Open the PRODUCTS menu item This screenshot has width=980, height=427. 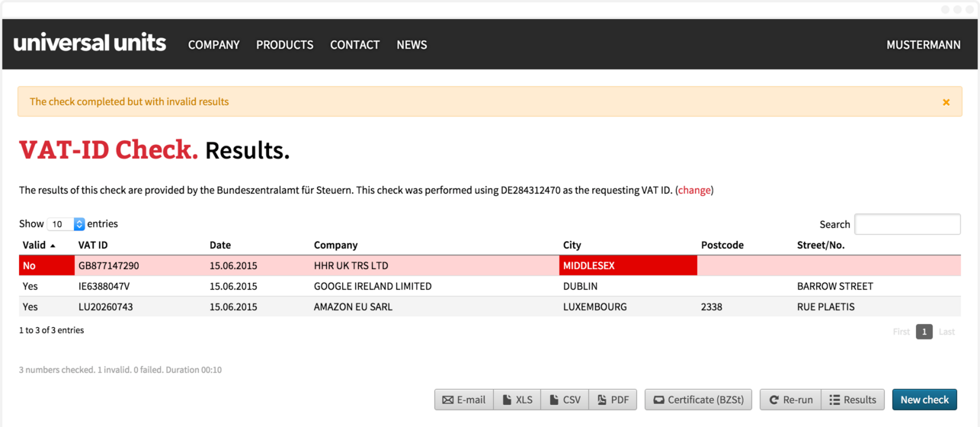coord(284,45)
